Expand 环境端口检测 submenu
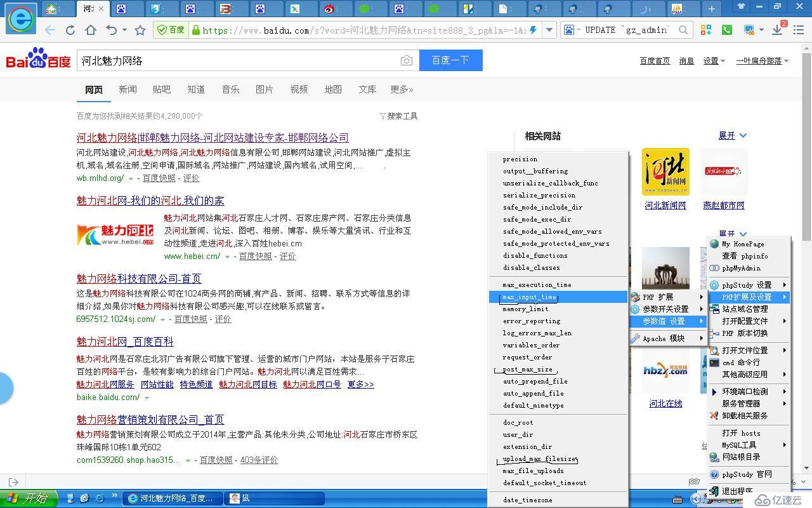Viewport: 812px width, 508px height. [x=749, y=392]
